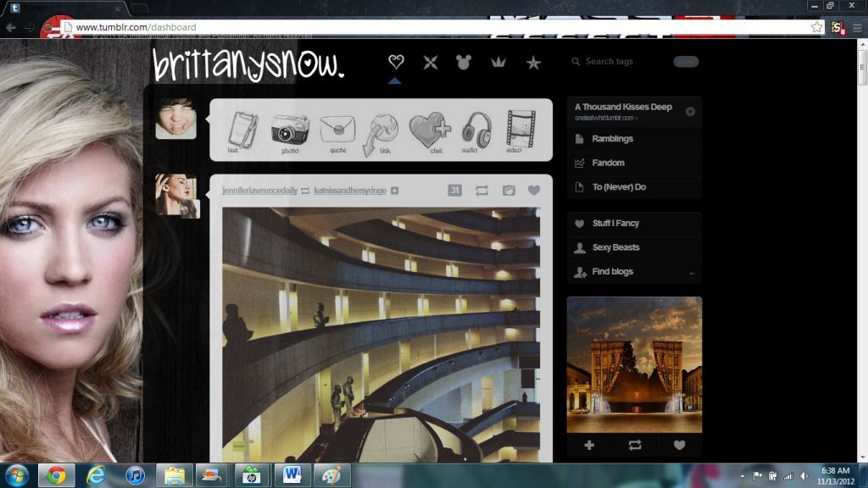The width and height of the screenshot is (868, 488).
Task: Create a new text post
Action: [x=242, y=131]
